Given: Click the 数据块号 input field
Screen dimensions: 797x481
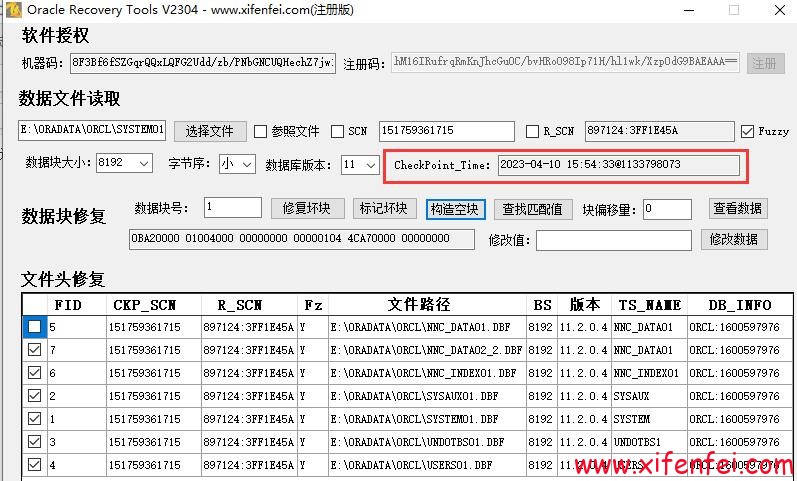Looking at the screenshot, I should coord(233,207).
